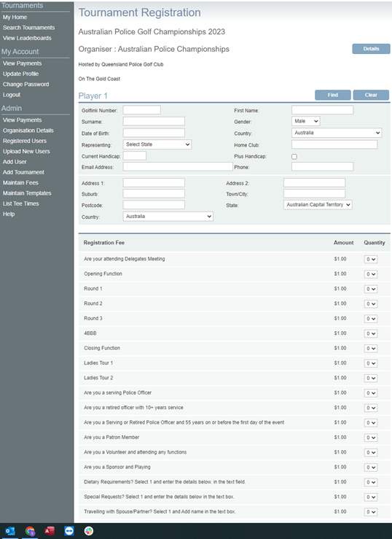Click the Find button
Screen dimensions: 392x539
click(x=332, y=95)
